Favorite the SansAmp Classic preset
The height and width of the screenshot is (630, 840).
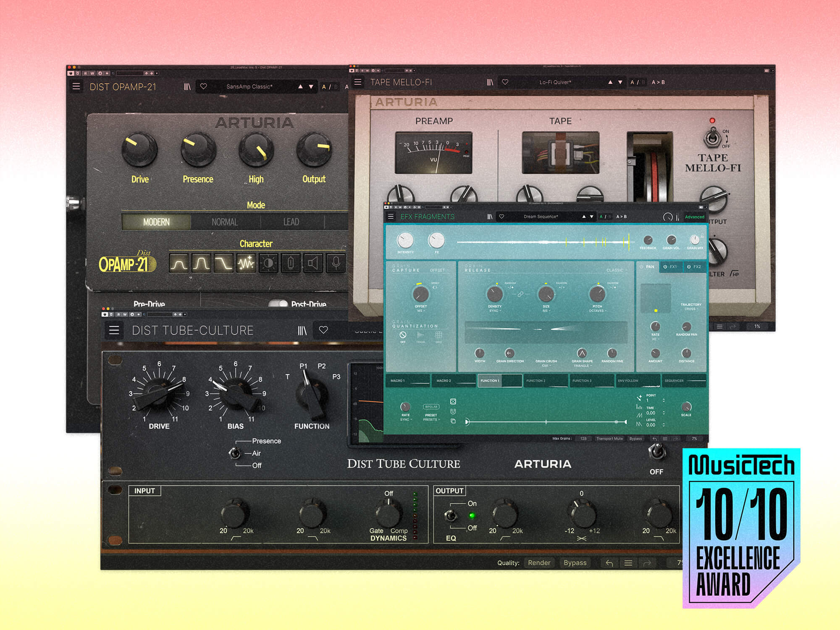[204, 87]
